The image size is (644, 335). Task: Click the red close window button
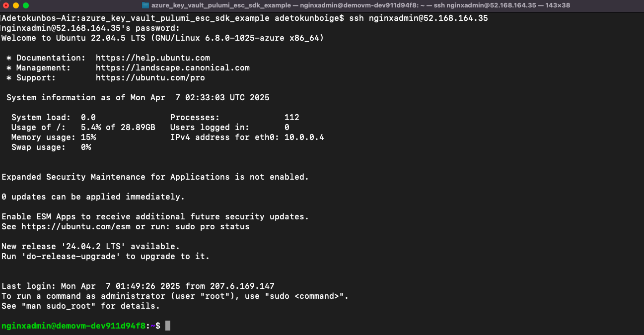click(x=6, y=5)
